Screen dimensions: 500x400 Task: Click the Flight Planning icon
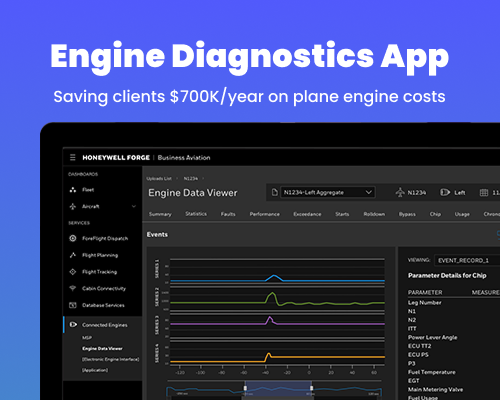click(73, 255)
